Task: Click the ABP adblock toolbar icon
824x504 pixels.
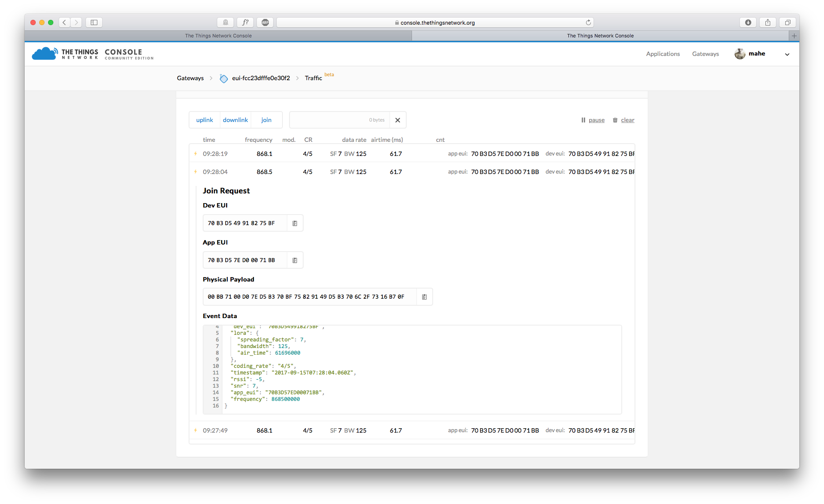Action: pyautogui.click(x=265, y=22)
